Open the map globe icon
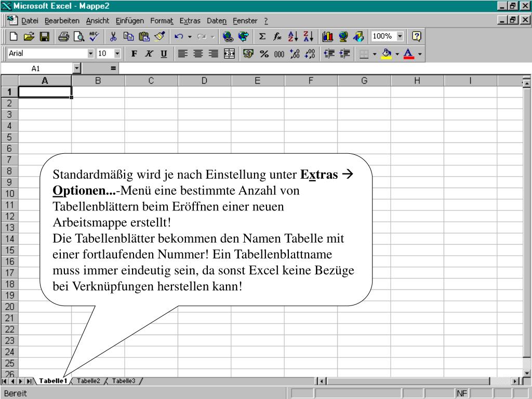 point(343,36)
